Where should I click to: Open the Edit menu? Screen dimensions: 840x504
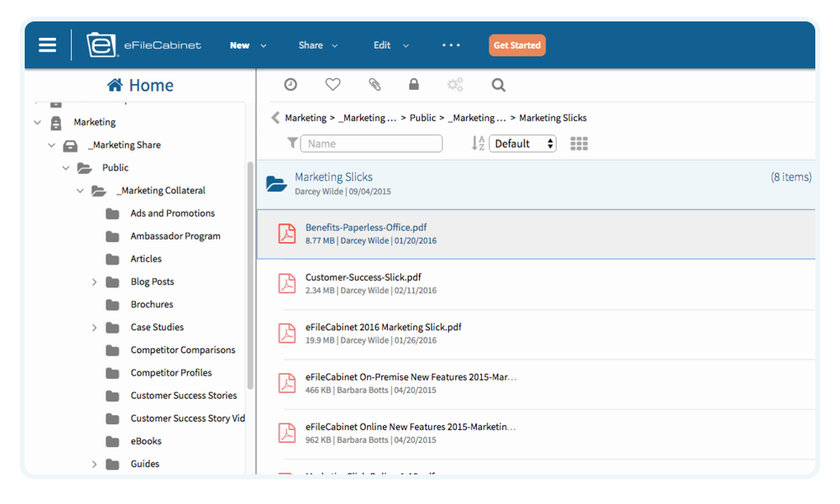(391, 45)
